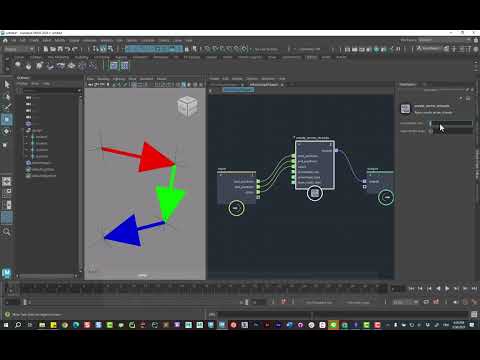Click the view cube in viewport
The image size is (480, 360).
click(188, 107)
